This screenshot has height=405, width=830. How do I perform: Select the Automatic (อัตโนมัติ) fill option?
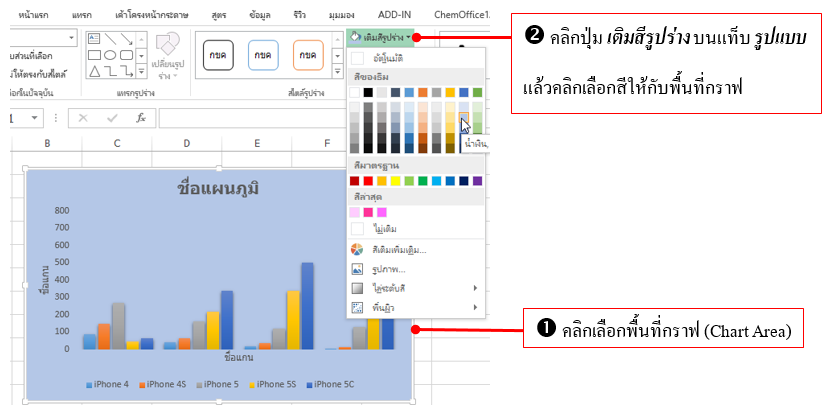pyautogui.click(x=385, y=59)
